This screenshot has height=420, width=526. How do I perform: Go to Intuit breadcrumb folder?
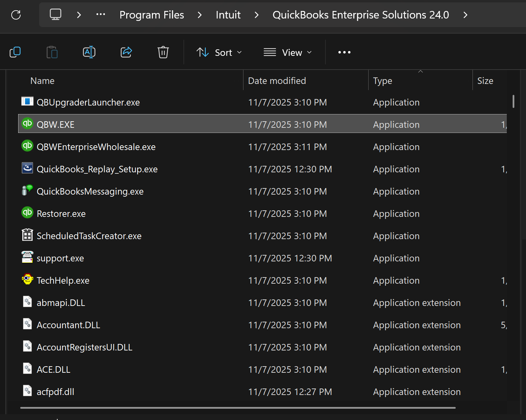coord(228,15)
